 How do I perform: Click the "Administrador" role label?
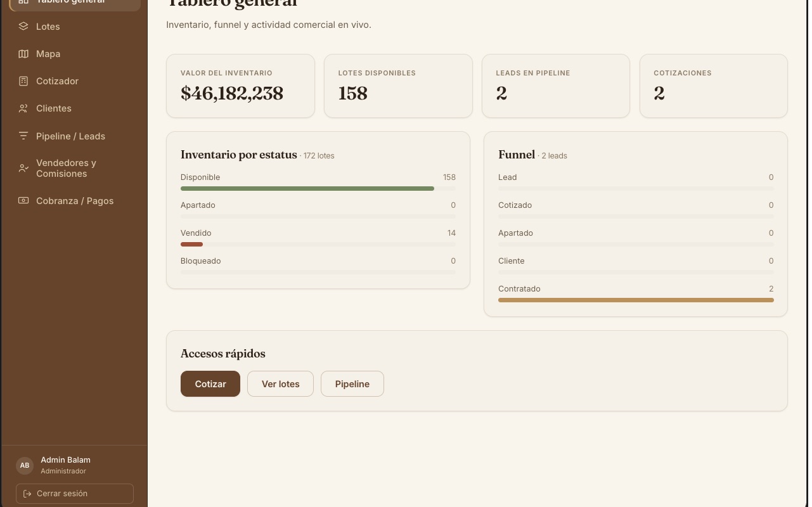point(63,472)
